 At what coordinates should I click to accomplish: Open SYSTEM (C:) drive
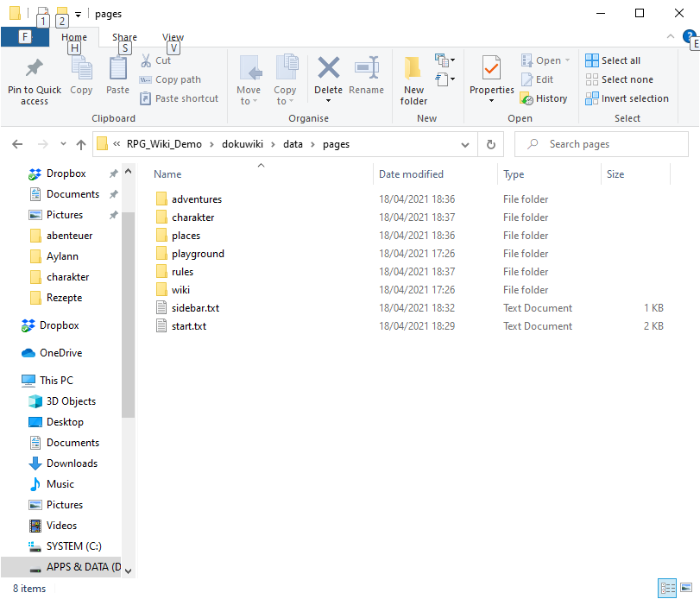tap(73, 546)
